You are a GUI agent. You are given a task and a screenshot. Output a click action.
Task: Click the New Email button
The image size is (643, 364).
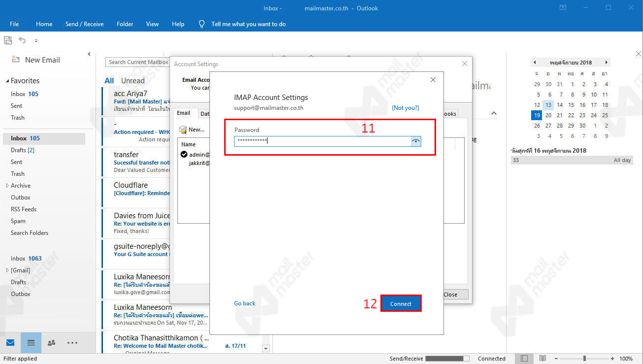tap(36, 60)
